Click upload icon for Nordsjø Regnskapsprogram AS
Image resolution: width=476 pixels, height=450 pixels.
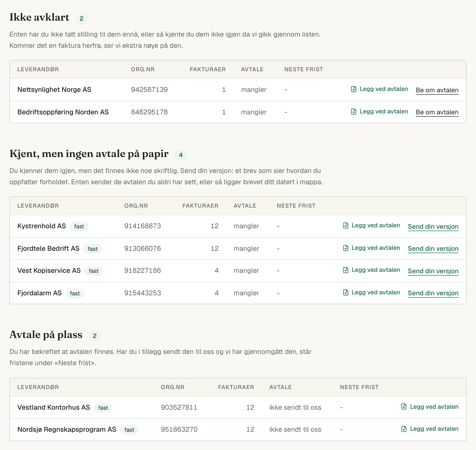(404, 429)
